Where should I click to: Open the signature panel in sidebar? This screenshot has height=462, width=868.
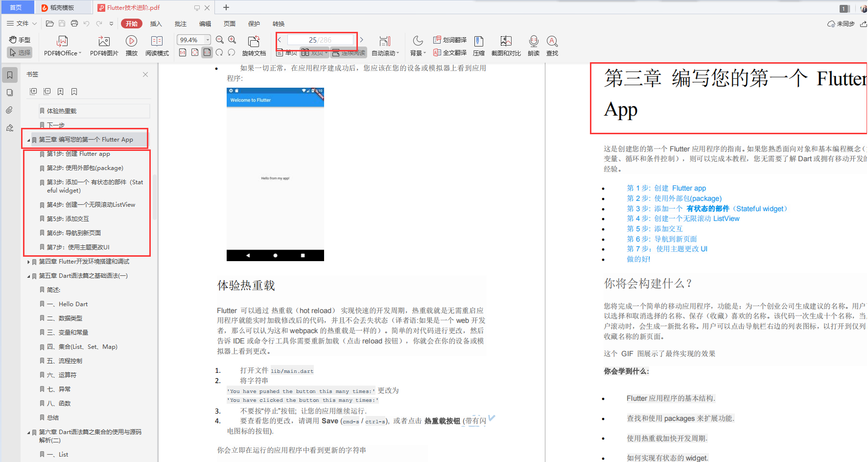(x=10, y=128)
